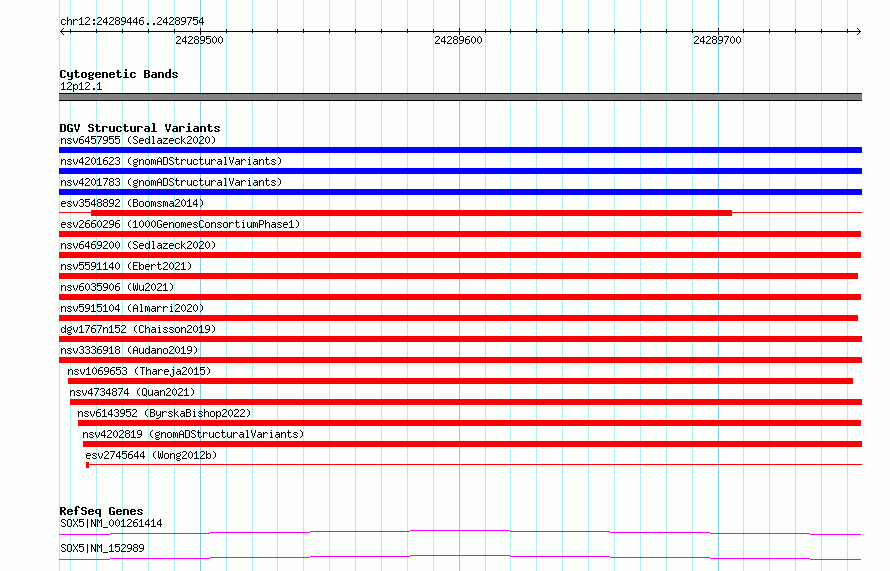Open the nsv4201783 (gnomADStructuralVariants) label

(x=171, y=182)
